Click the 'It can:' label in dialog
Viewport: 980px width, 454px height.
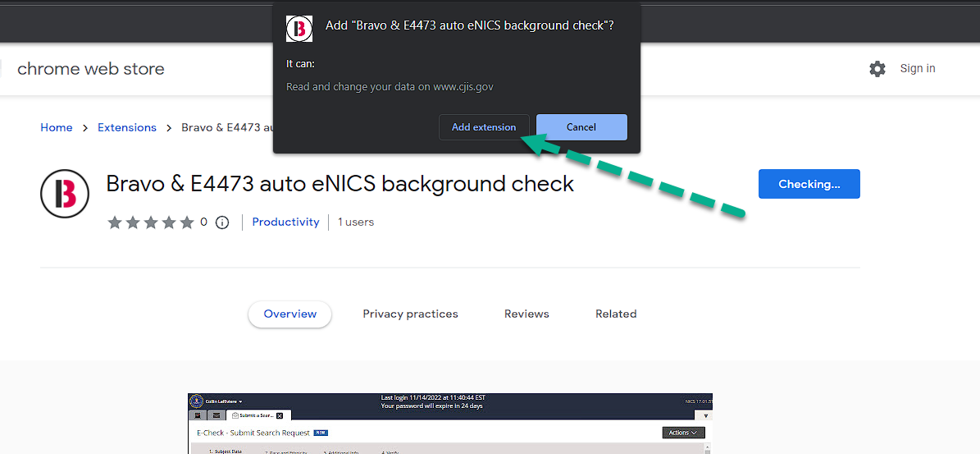tap(301, 64)
